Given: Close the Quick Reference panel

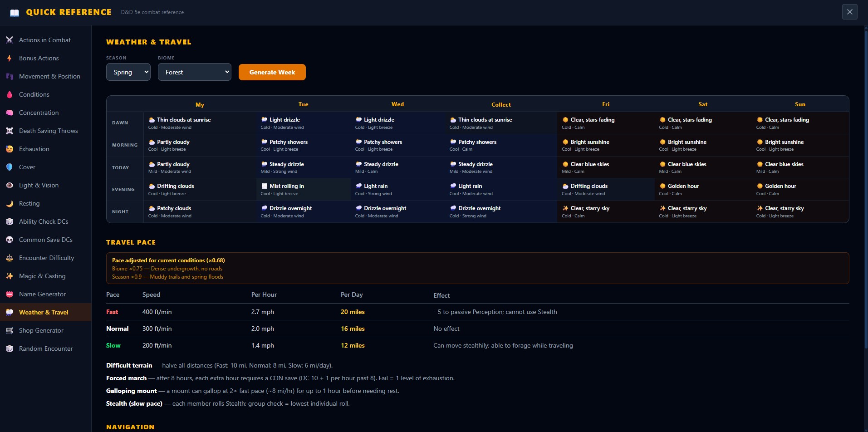Looking at the screenshot, I should (x=849, y=12).
